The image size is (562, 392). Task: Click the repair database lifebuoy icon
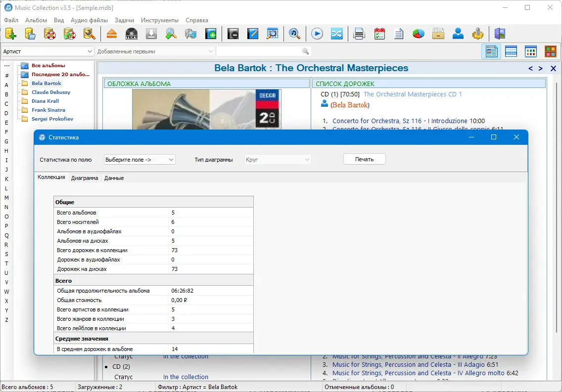click(50, 34)
